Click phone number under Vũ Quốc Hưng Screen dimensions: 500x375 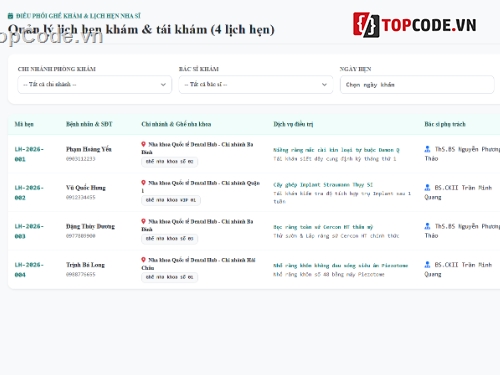click(x=81, y=197)
